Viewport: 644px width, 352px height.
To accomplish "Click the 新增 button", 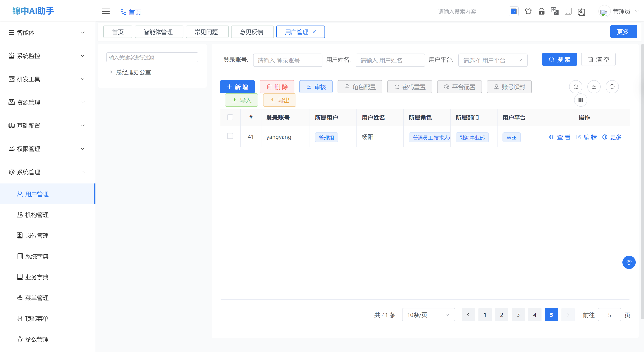I will click(237, 87).
